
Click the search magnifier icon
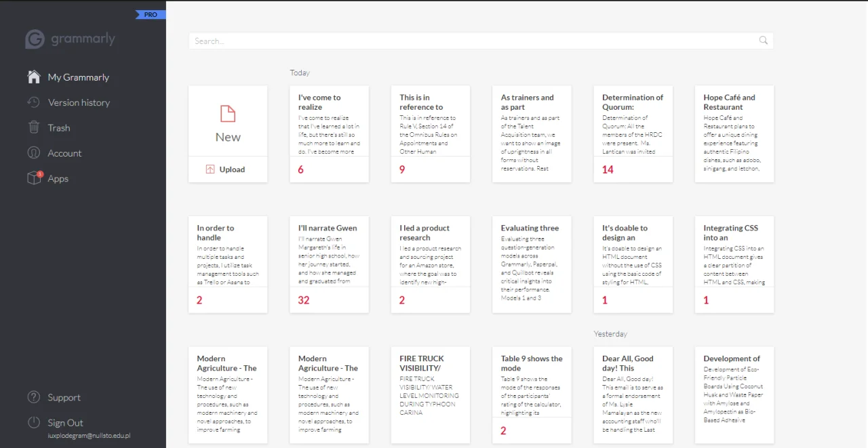(764, 41)
